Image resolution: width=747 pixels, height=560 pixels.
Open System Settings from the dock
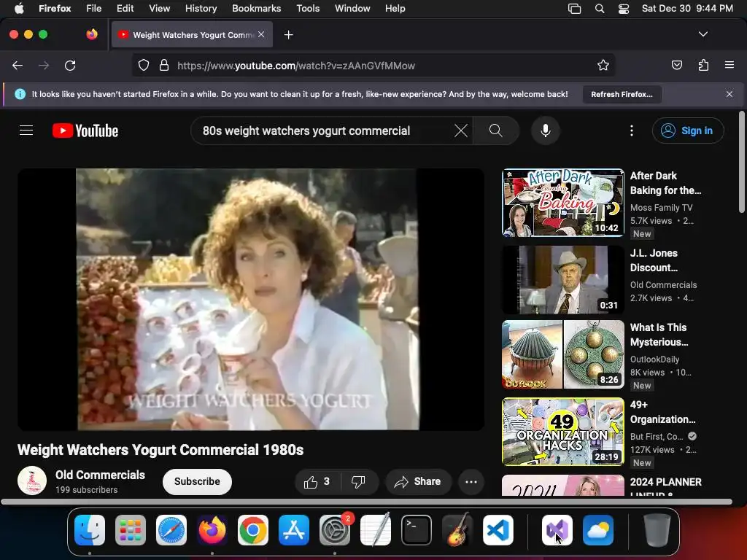click(x=334, y=530)
